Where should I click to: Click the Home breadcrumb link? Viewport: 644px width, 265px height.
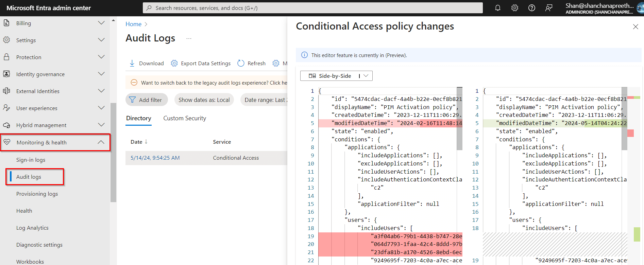[133, 24]
